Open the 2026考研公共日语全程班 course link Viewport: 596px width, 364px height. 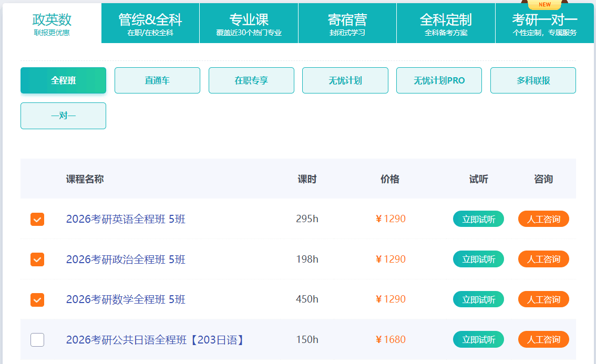coord(156,340)
